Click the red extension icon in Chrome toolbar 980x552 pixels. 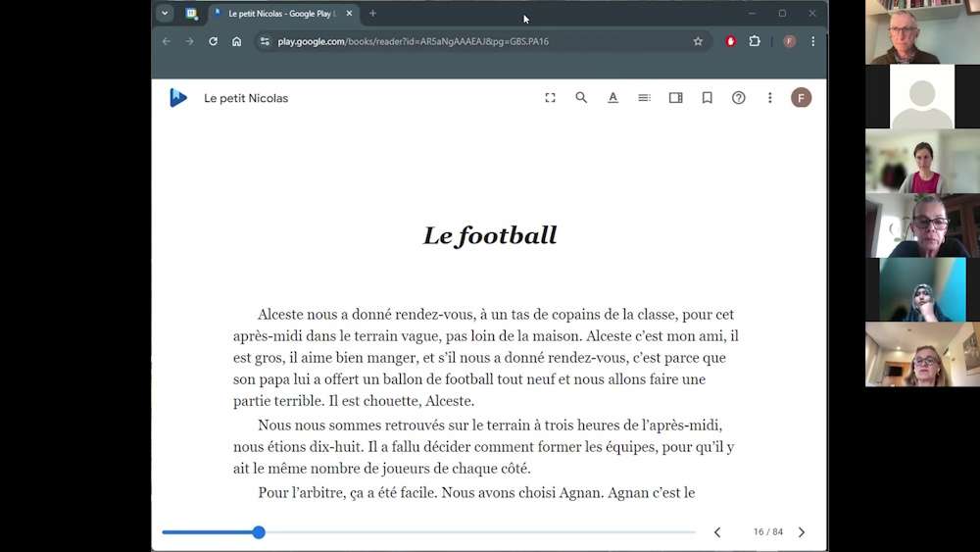pos(731,41)
